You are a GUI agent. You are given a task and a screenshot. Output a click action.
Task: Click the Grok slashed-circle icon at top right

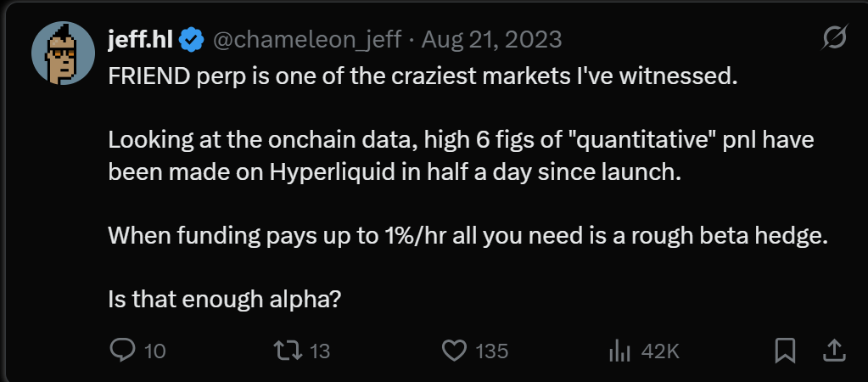coord(835,39)
